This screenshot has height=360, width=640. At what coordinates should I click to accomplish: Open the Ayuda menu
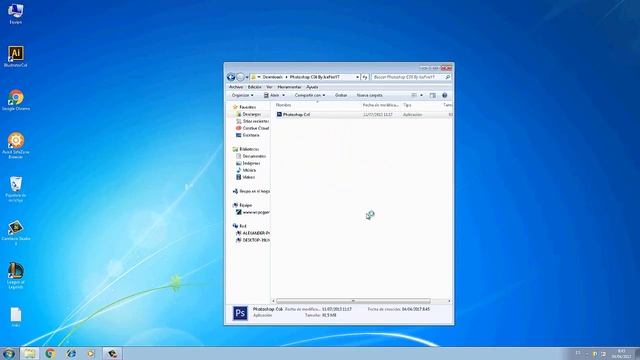tap(312, 87)
